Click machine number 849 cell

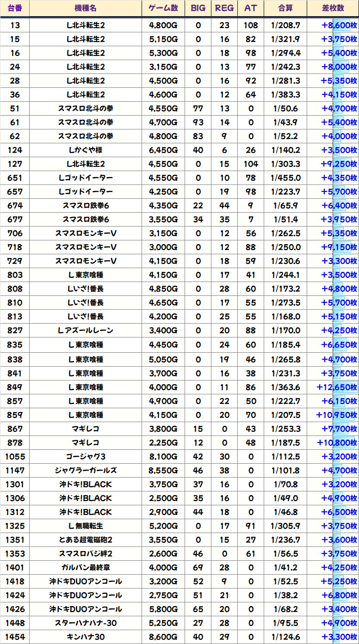(15, 387)
